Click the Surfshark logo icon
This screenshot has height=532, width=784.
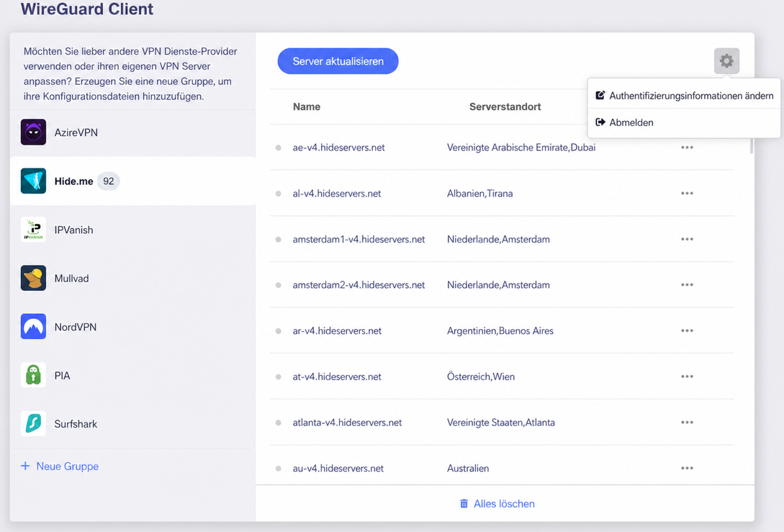pos(34,423)
